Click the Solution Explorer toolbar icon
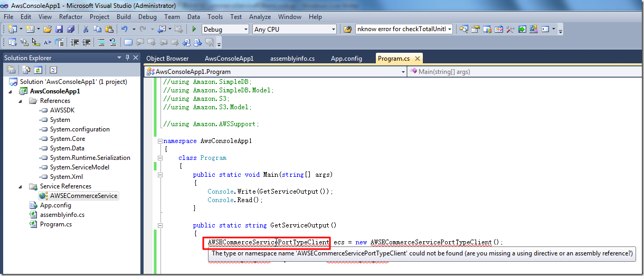This screenshot has width=644, height=276. click(464, 29)
